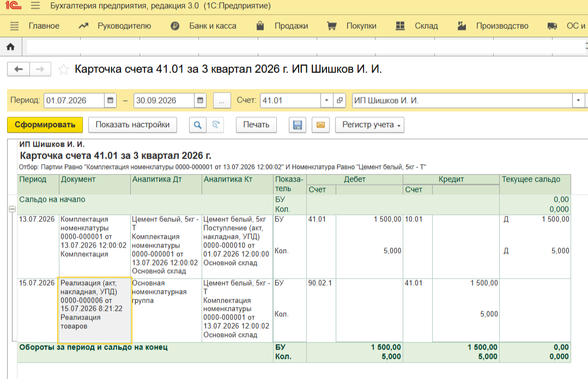Open the Производство section
This screenshot has height=379, width=588.
(502, 26)
